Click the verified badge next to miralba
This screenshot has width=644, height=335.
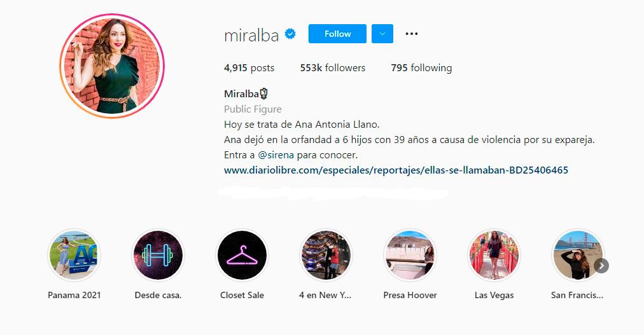pyautogui.click(x=290, y=34)
